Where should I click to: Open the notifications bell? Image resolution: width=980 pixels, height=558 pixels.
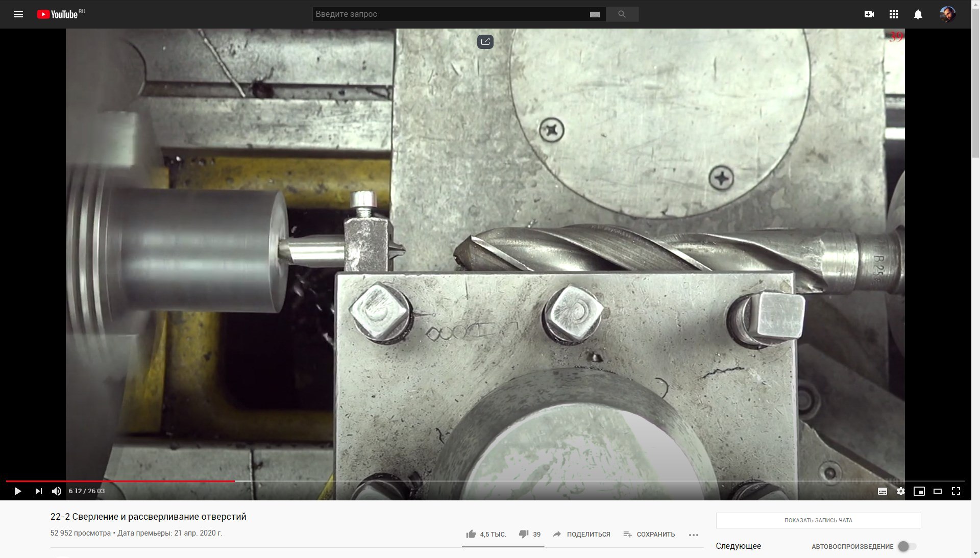(918, 14)
